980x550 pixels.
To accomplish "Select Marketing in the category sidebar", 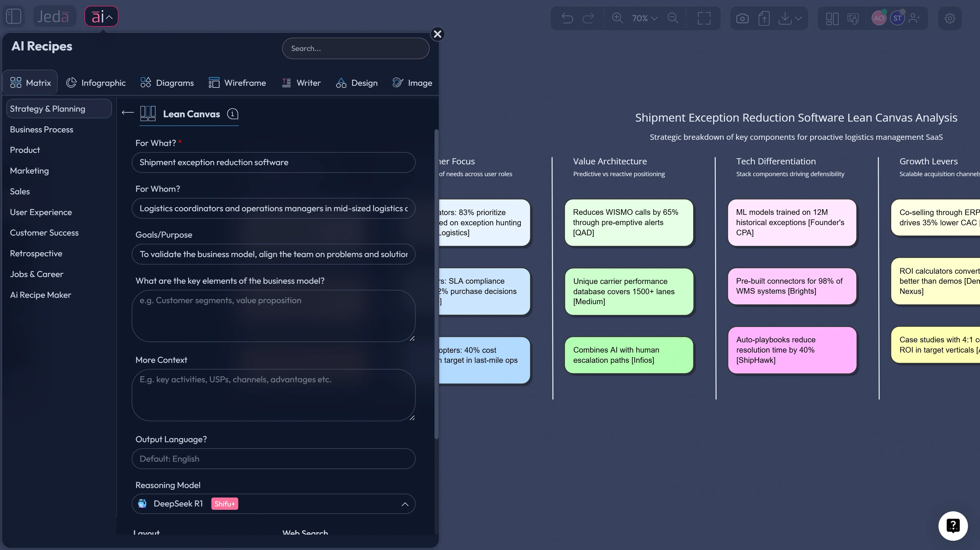I will pyautogui.click(x=29, y=171).
